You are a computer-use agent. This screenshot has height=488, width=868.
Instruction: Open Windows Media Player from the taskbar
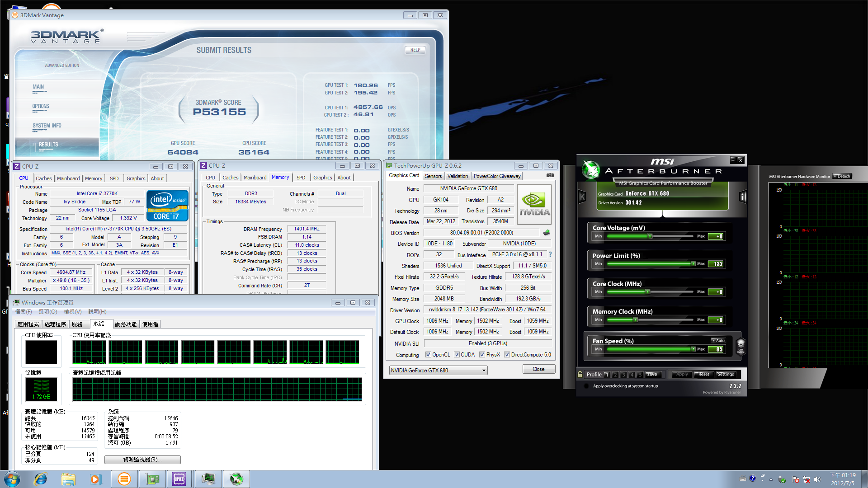pos(95,479)
